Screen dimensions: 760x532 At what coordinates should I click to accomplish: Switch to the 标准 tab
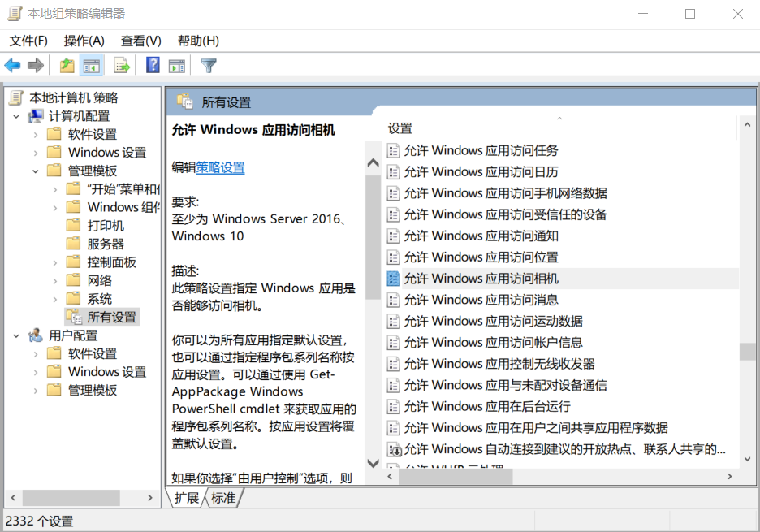coord(224,498)
